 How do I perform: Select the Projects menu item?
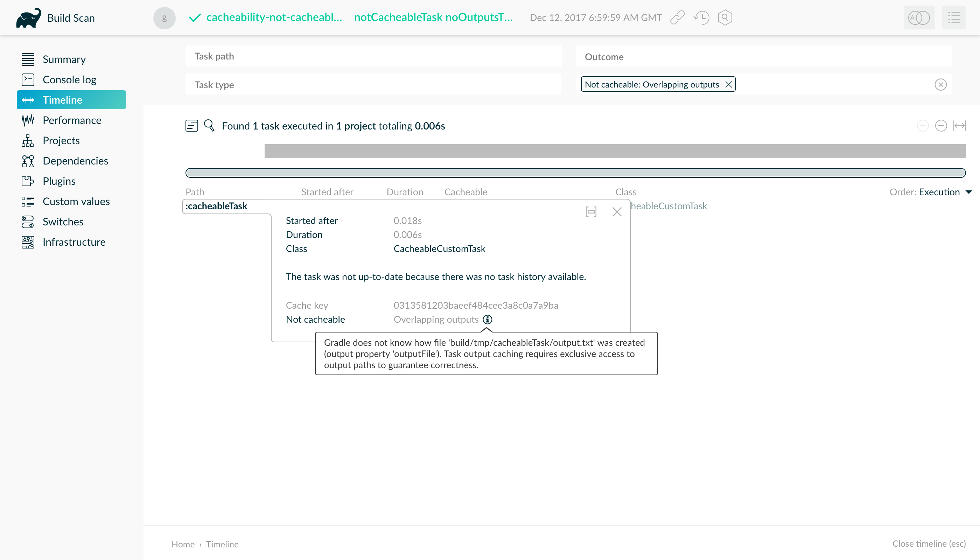click(x=61, y=141)
